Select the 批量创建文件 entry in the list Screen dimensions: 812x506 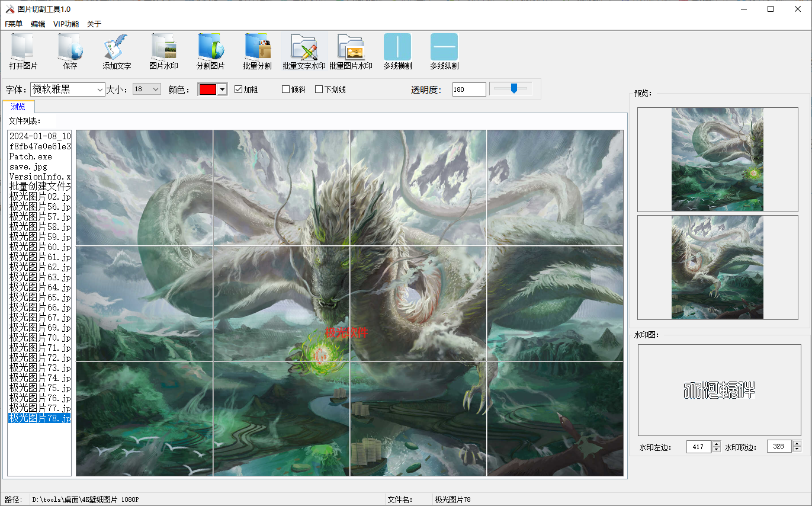coord(39,187)
